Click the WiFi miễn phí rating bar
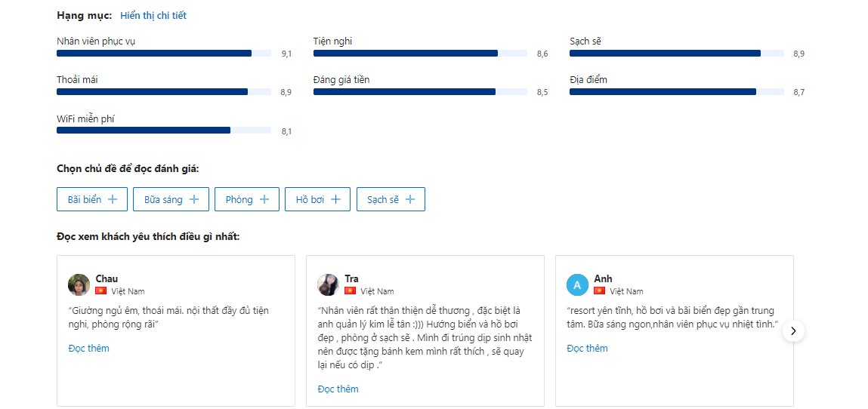 [163, 131]
